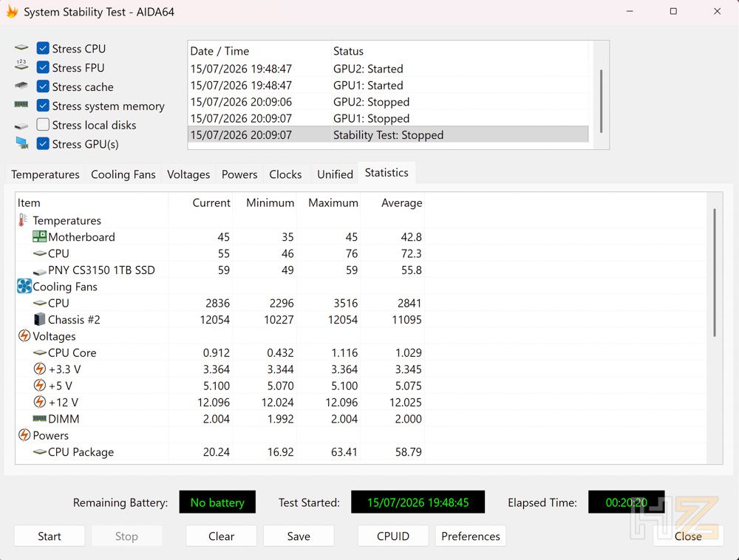Uncheck the Stress GPU(s) checkbox
The image size is (739, 560).
tap(43, 143)
